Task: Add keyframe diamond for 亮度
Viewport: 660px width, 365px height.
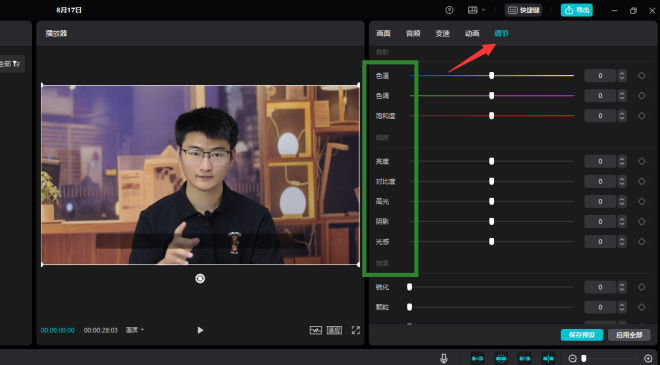Action: pyautogui.click(x=641, y=161)
